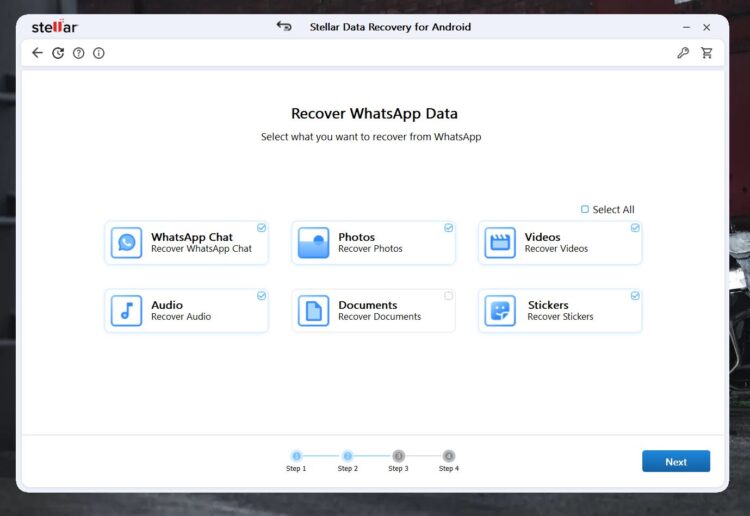The height and width of the screenshot is (516, 750).
Task: Uncheck the WhatsApp Chat checkbox
Action: (x=262, y=228)
